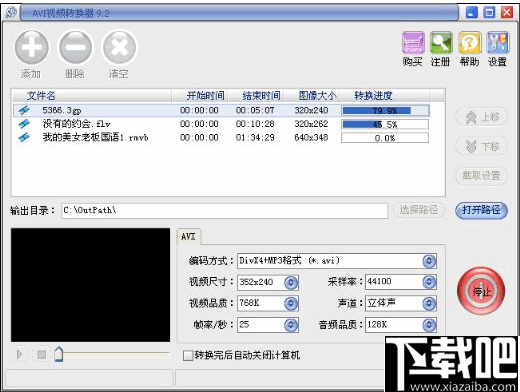Click end time 00:05:07
Viewport: 520px width, 392px height.
click(255, 110)
